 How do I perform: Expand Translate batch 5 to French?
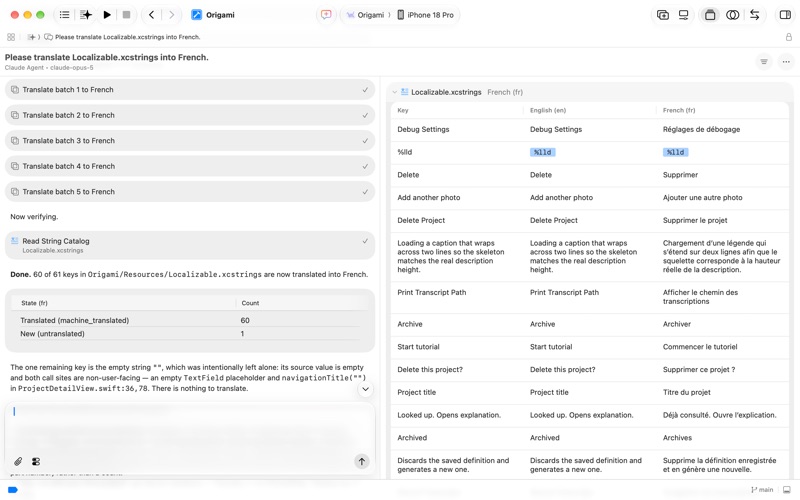pos(190,191)
